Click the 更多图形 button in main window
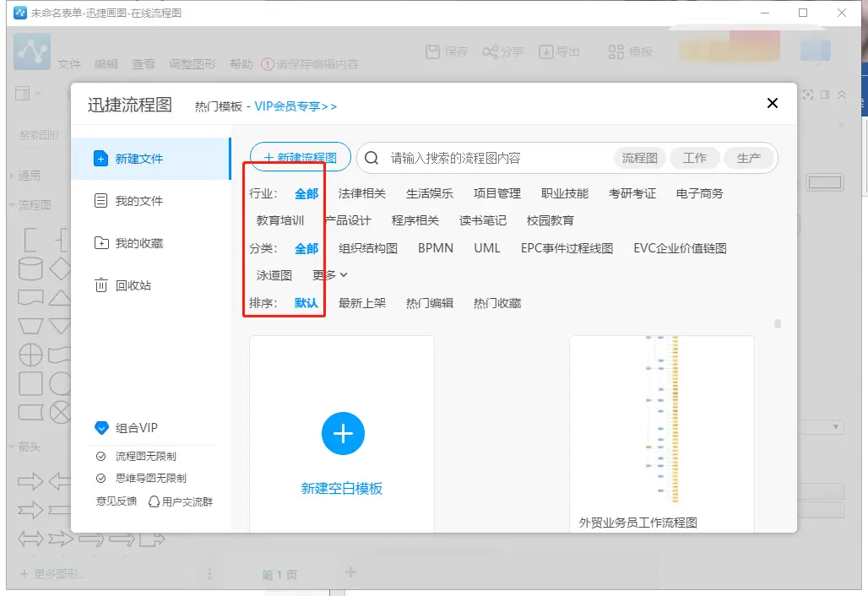Screen dimensions: 868x596 pyautogui.click(x=52, y=574)
